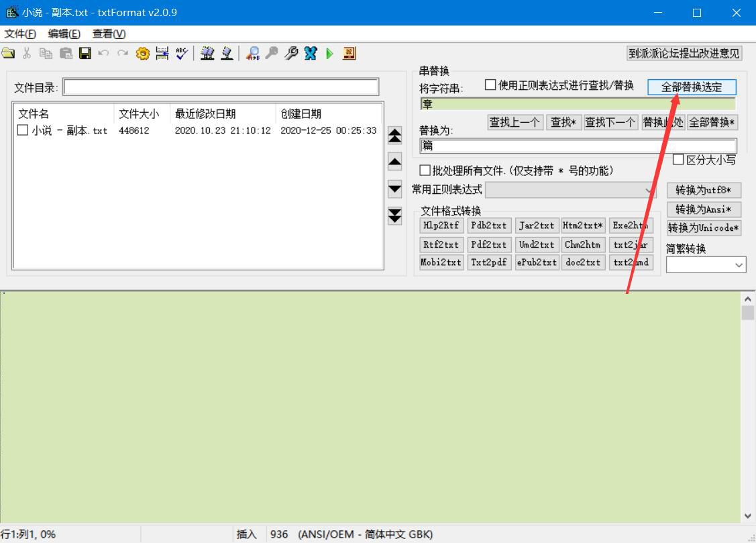This screenshot has height=543, width=756.
Task: Move file to top with double-up arrow
Action: click(395, 136)
